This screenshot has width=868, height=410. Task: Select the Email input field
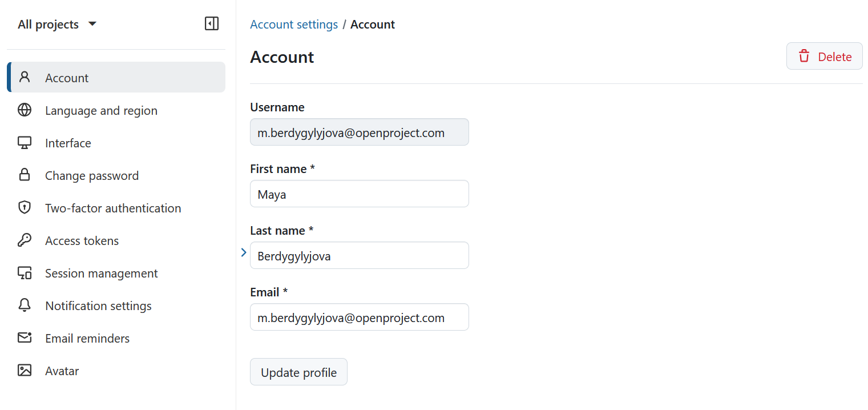pyautogui.click(x=359, y=317)
